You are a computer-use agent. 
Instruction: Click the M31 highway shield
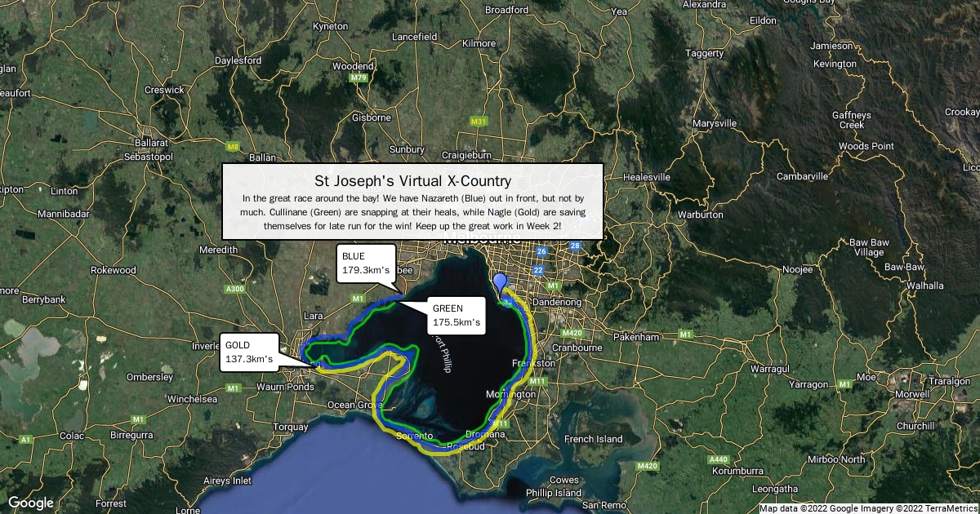(x=479, y=122)
